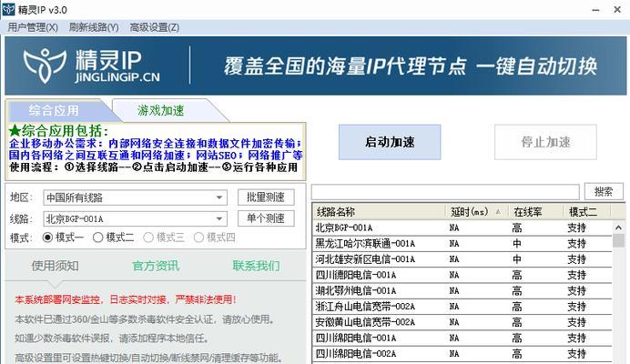This screenshot has width=630, height=364.
Task: Sort by the 在线率 column header
Action: pos(535,212)
